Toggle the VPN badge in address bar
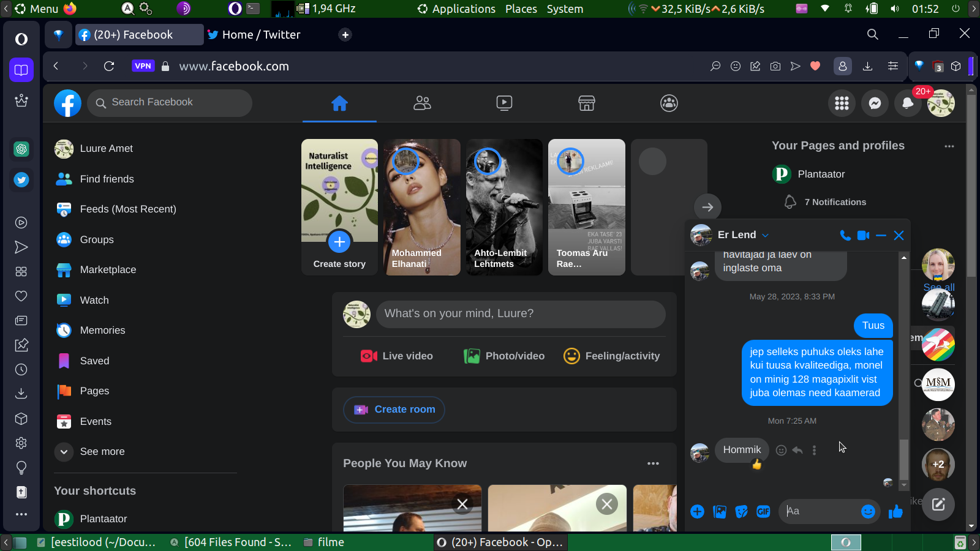 (x=143, y=66)
